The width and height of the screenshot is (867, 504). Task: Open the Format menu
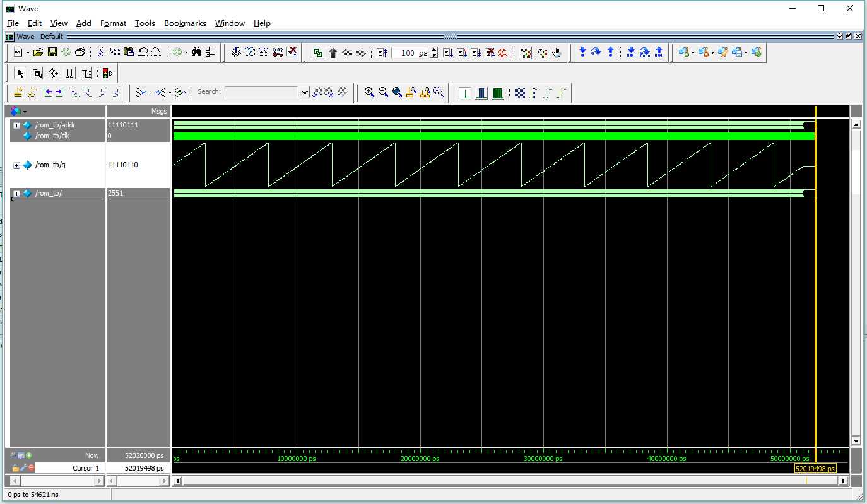(114, 23)
